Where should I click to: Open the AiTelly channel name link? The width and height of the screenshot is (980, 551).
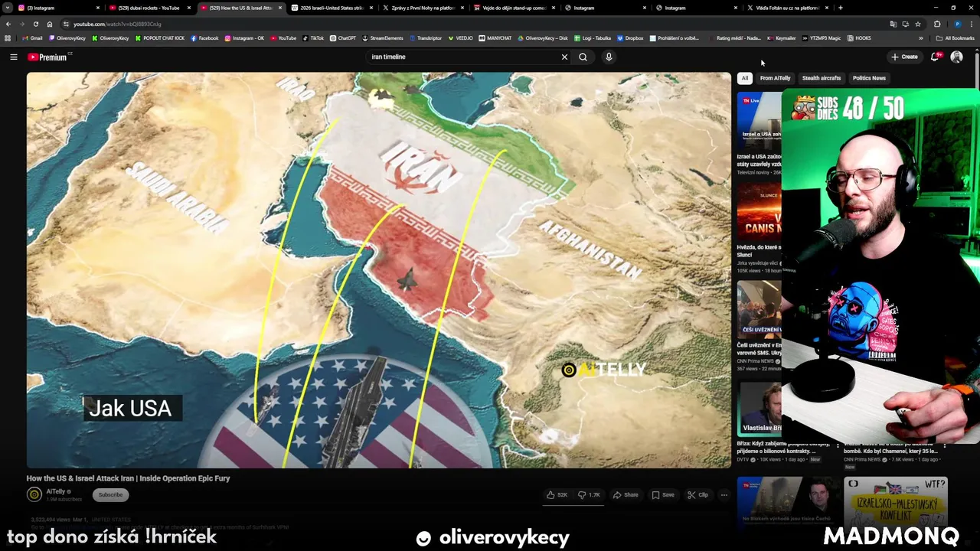point(56,491)
